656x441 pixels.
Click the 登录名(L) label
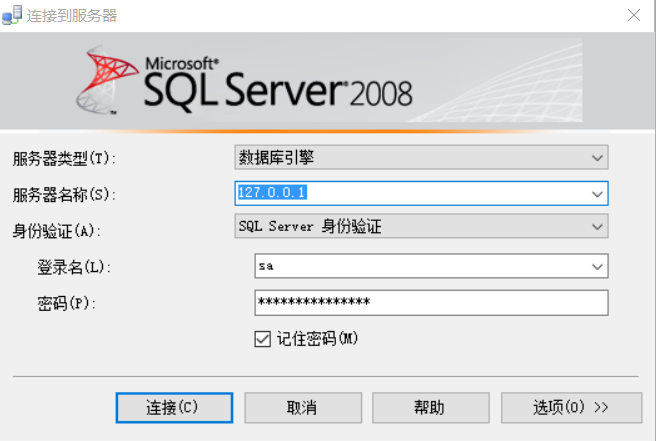click(x=74, y=267)
